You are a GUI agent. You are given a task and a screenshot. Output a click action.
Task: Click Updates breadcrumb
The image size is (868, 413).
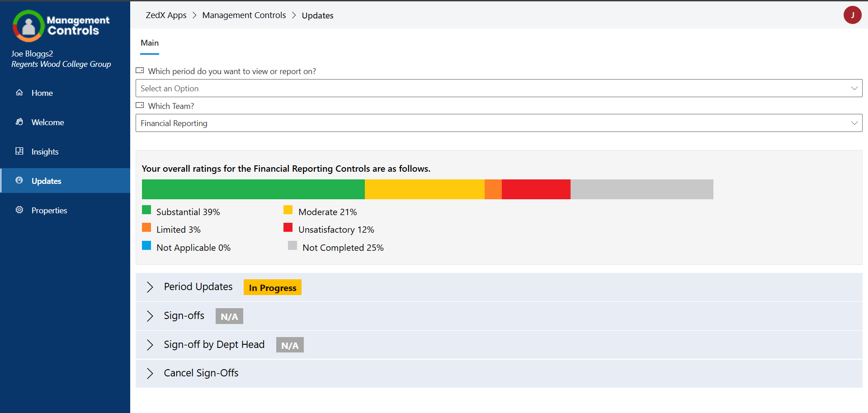317,15
